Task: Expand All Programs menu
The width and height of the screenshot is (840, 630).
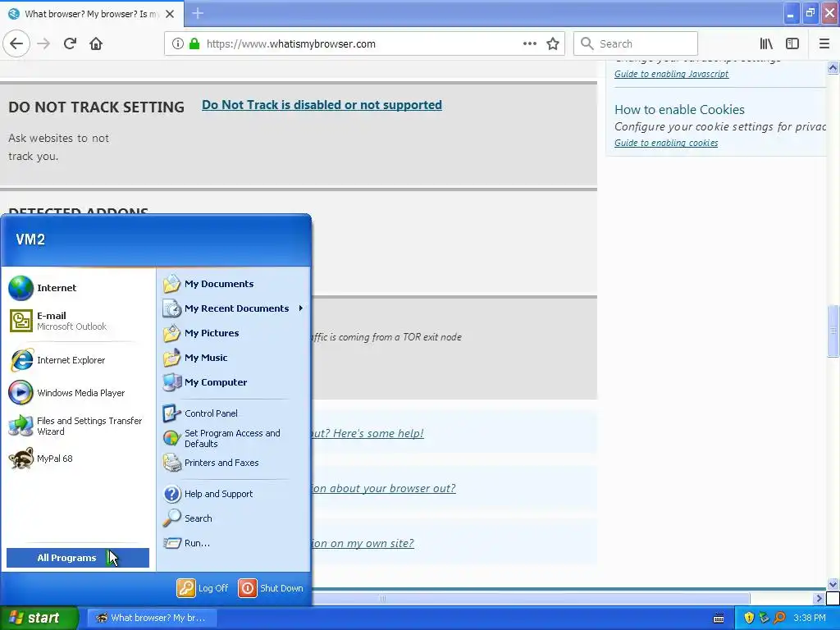Action: click(x=78, y=558)
